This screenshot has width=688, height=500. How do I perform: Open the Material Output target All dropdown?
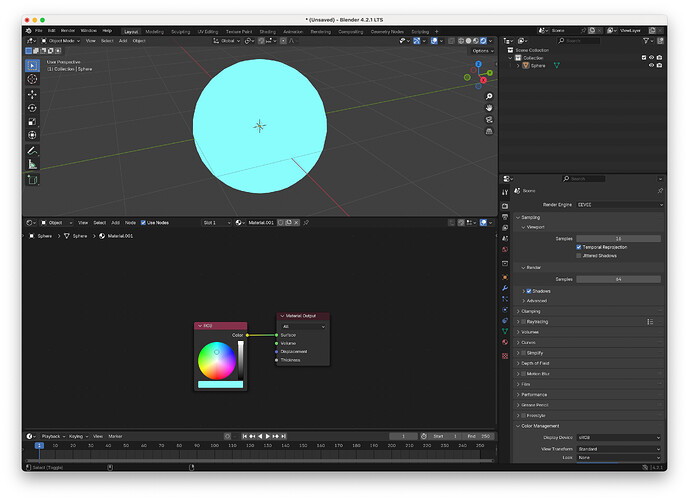pos(303,327)
